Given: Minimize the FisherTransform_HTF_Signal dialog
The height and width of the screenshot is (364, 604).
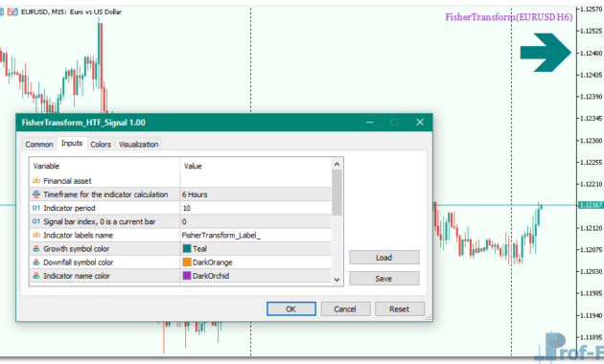Looking at the screenshot, I should 370,123.
